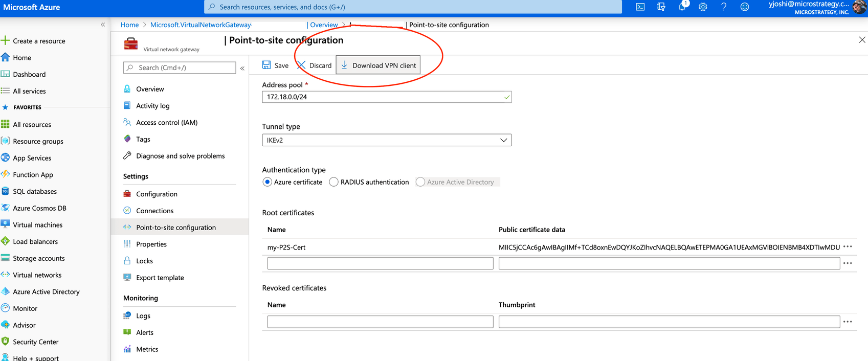Open the Tunnel type dropdown

tap(387, 140)
